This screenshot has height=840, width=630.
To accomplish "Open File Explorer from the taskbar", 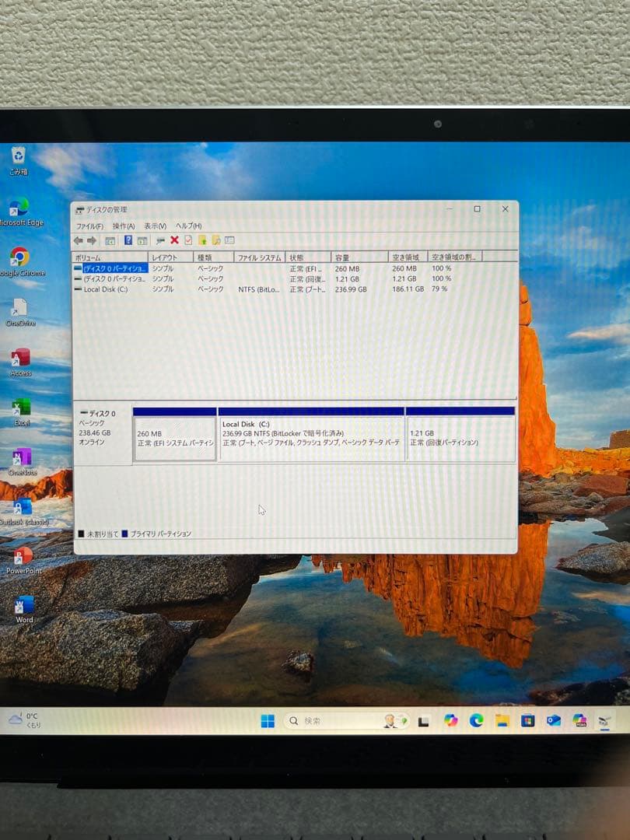I will pyautogui.click(x=502, y=720).
